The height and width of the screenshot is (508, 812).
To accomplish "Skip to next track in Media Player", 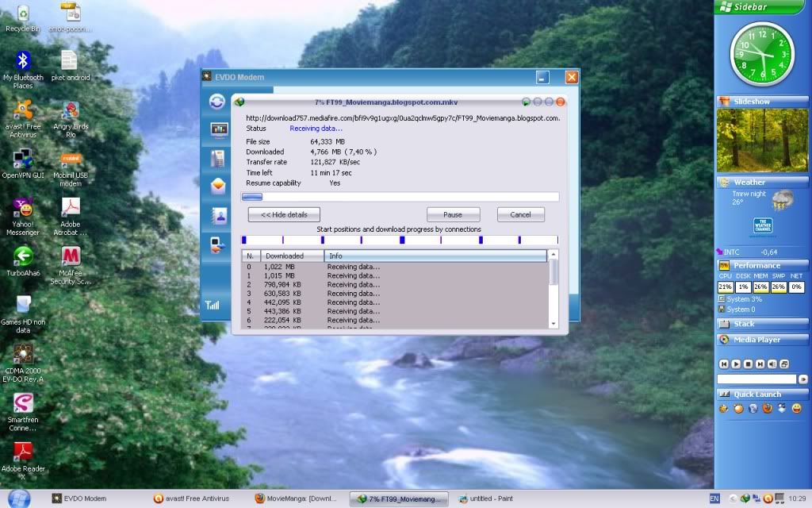I will (760, 364).
